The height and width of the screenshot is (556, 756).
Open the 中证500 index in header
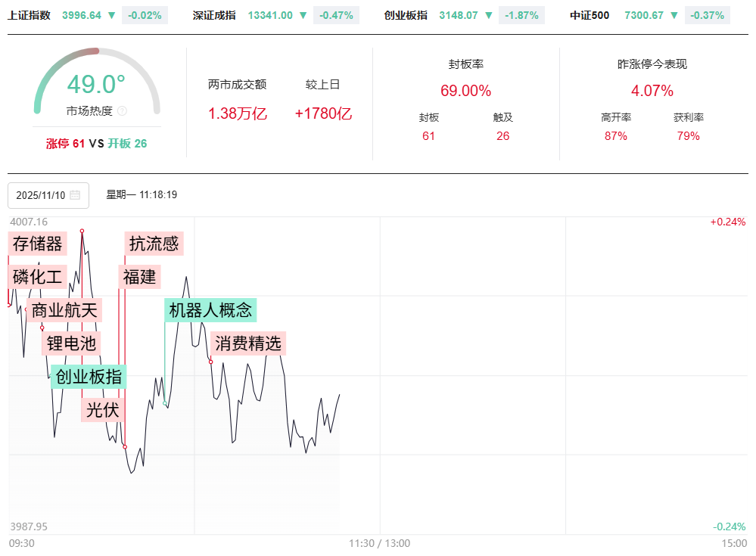pyautogui.click(x=590, y=15)
